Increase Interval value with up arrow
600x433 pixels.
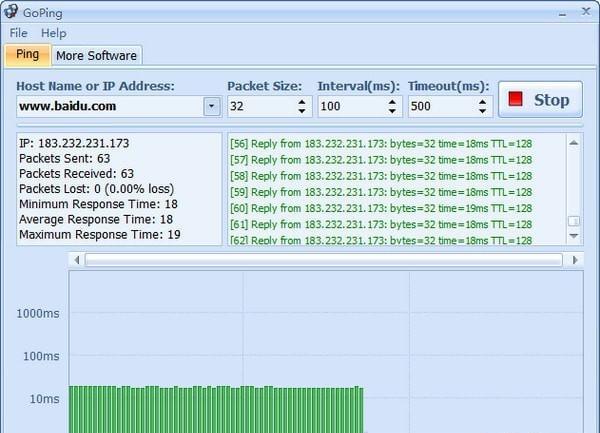coord(392,102)
